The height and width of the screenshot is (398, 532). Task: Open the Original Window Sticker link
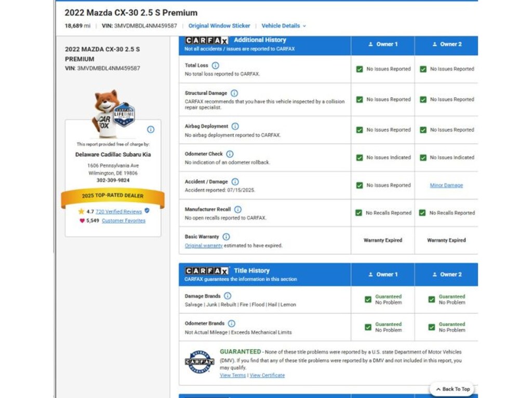219,26
